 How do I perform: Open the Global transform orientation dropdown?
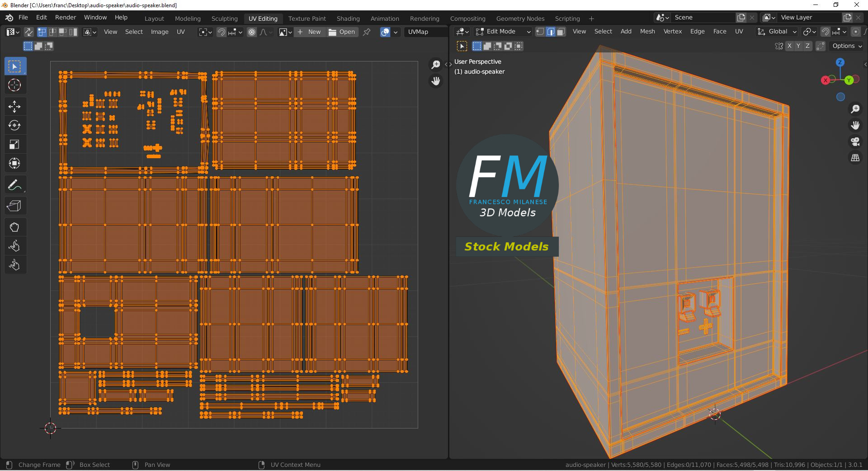(777, 32)
